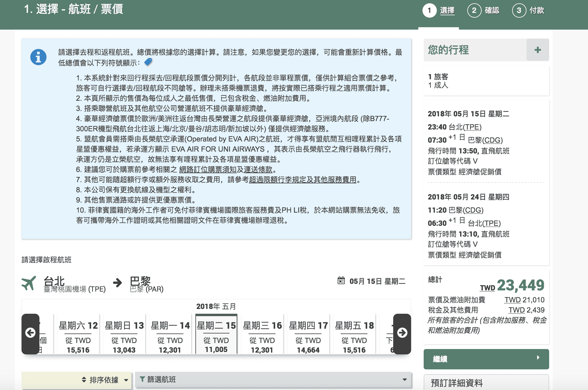Open 超過限額行李規定及其他服務費用 link
Viewport: 588px width, 390px height.
click(303, 180)
